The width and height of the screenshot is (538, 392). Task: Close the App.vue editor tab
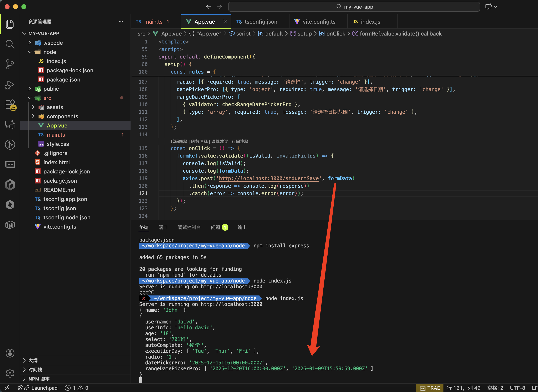coord(225,22)
